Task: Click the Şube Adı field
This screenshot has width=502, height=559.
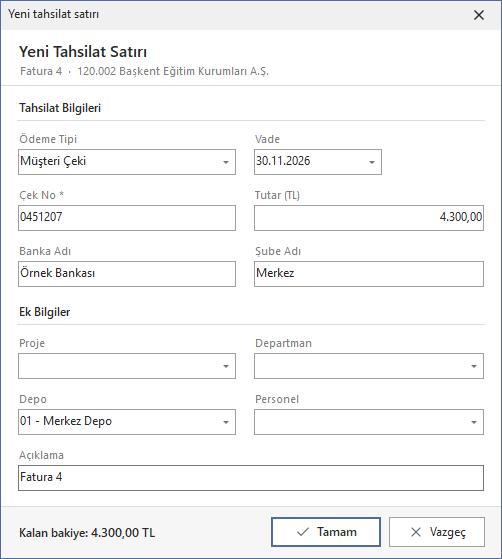Action: (369, 274)
